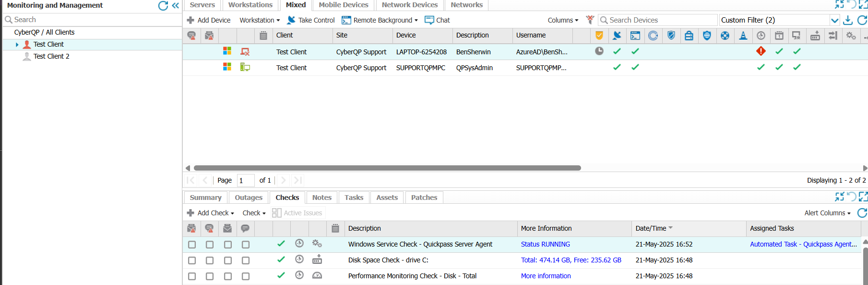Click the client tree Search field
This screenshot has height=285, width=868.
92,20
